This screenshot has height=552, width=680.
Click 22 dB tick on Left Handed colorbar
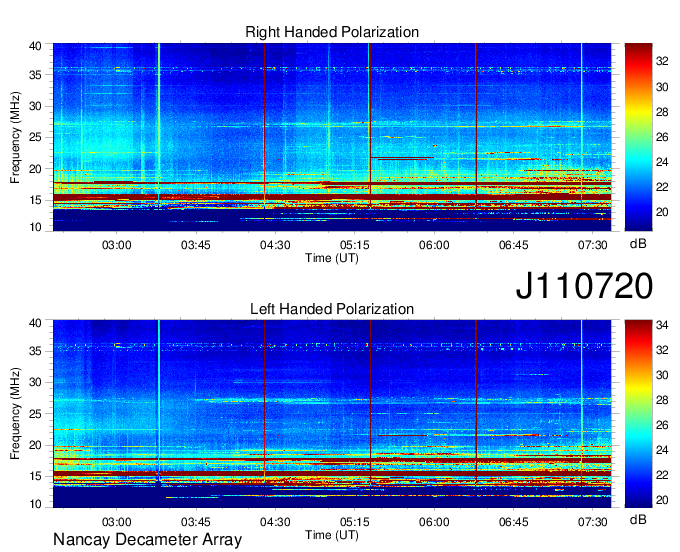click(x=662, y=475)
